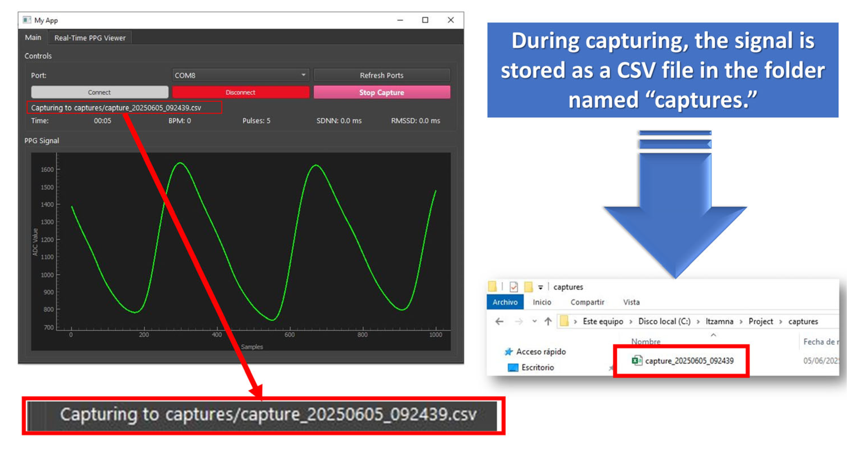Expand the quick access toolbar customize arrow
Viewport: 868px width, 450px height.
coord(541,288)
